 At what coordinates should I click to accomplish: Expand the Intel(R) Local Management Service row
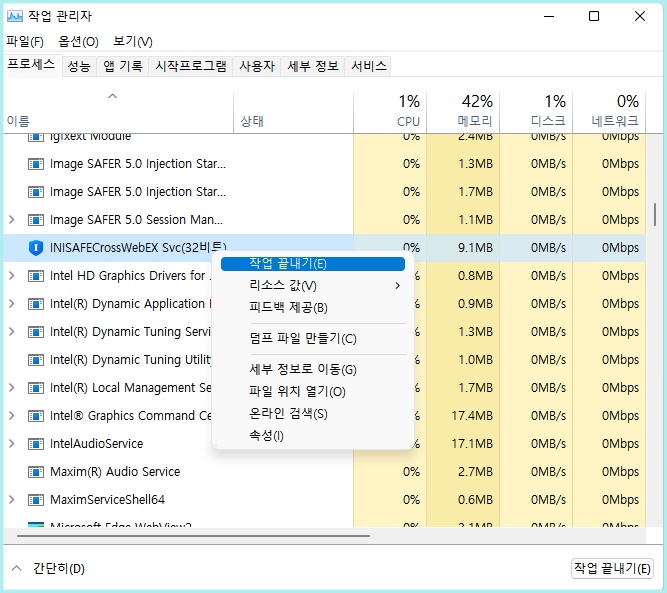12,388
